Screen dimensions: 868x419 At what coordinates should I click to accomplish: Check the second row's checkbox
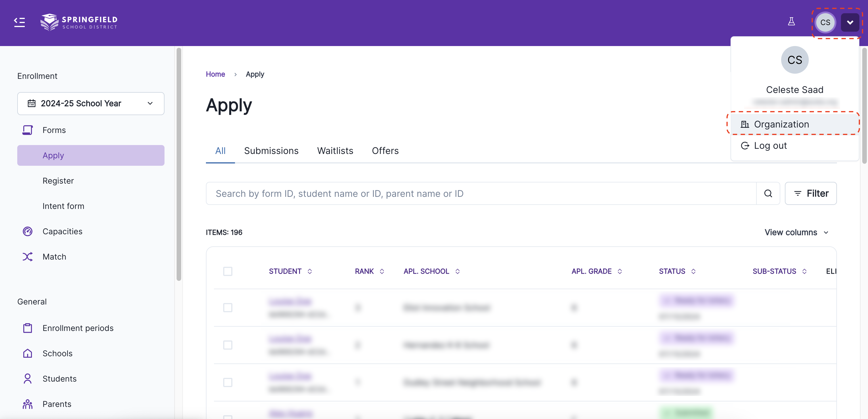click(x=228, y=345)
